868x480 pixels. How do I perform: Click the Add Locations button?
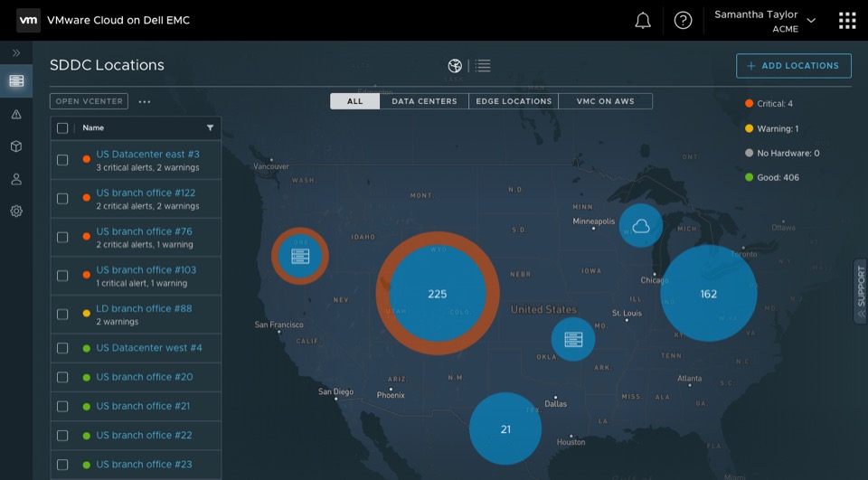pyautogui.click(x=793, y=66)
